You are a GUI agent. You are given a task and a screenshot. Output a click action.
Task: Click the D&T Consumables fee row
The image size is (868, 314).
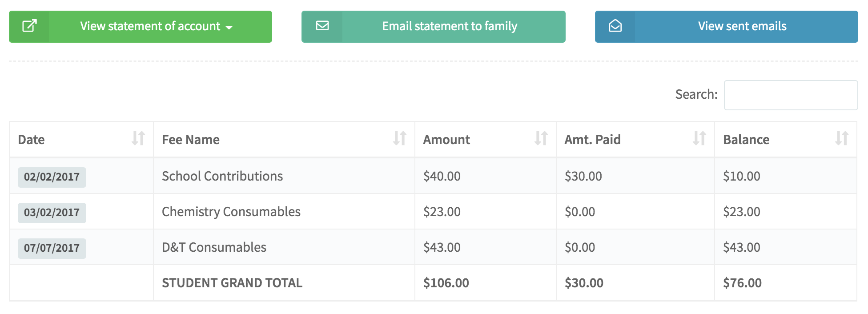[x=214, y=247]
